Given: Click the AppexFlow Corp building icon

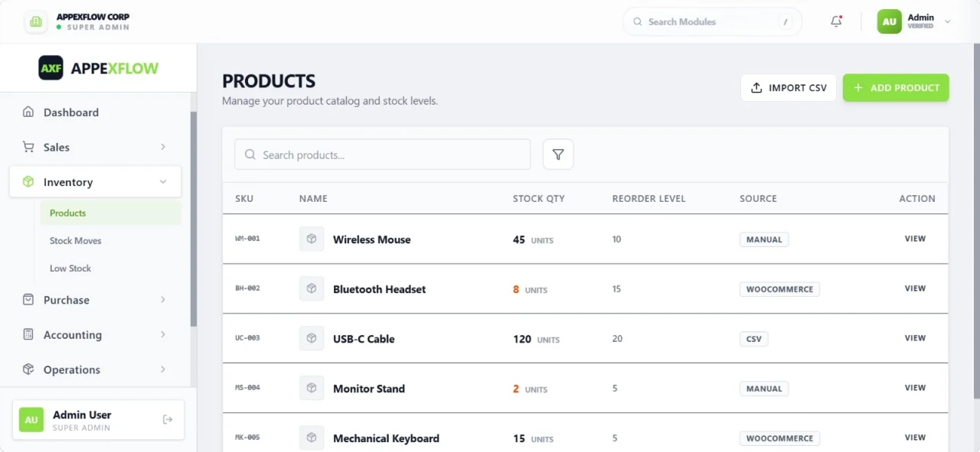Looking at the screenshot, I should pos(35,21).
